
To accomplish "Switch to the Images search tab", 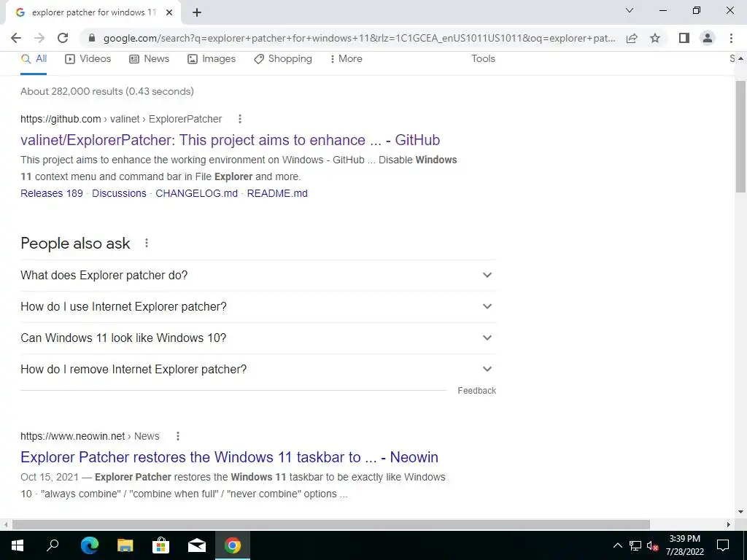I will (x=212, y=59).
